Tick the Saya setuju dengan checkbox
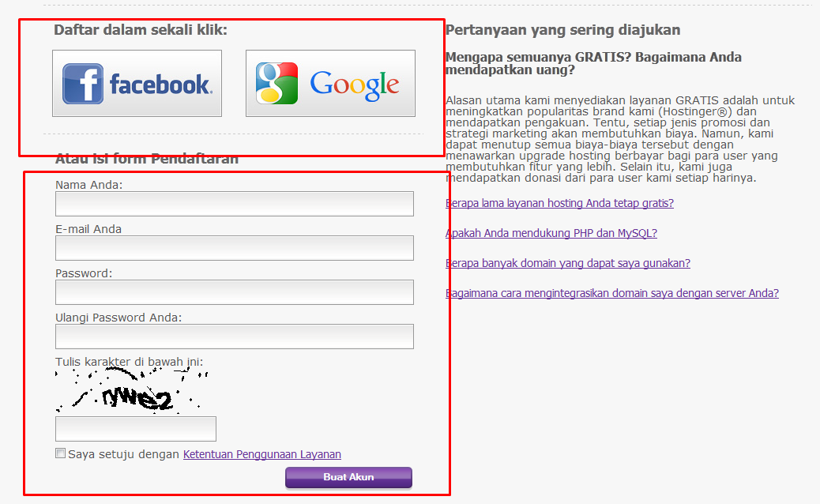 tap(61, 453)
